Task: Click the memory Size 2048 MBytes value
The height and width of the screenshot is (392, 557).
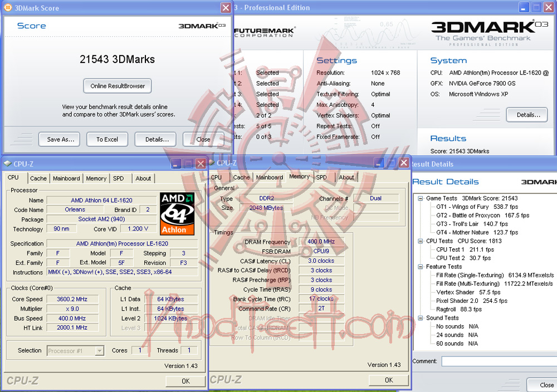Action: (266, 208)
